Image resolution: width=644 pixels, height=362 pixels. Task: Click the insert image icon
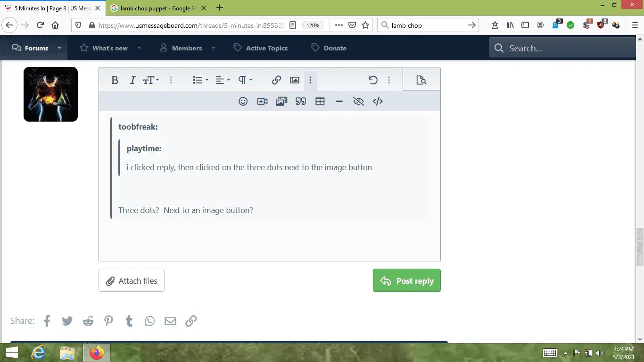pos(295,80)
